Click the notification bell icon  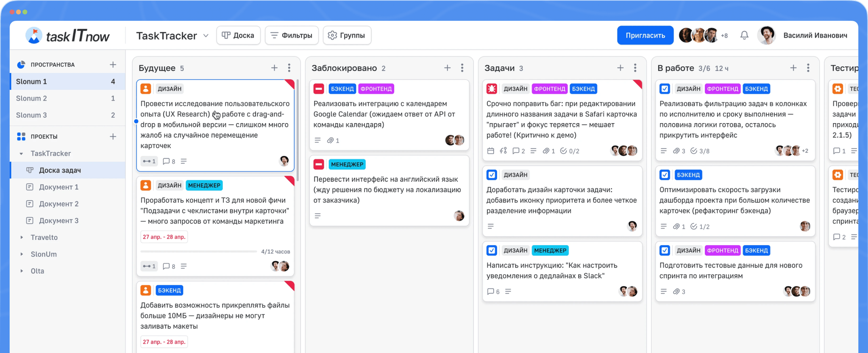click(x=744, y=36)
